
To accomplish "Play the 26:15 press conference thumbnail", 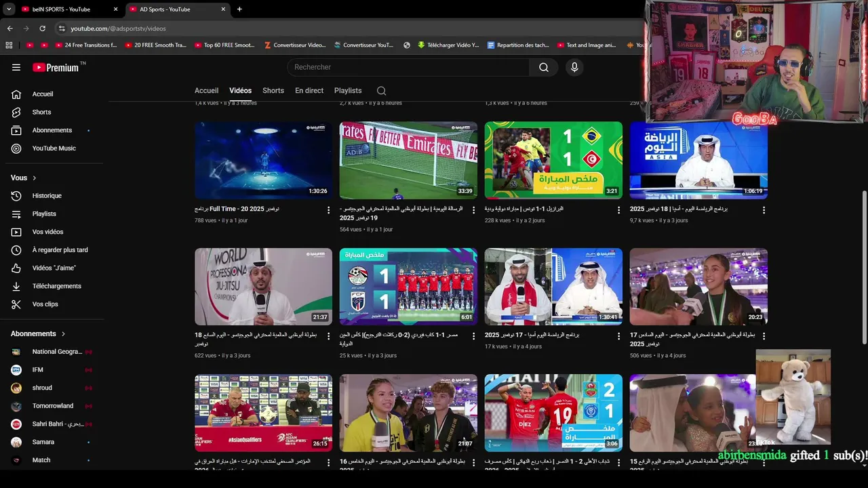I will pos(263,413).
